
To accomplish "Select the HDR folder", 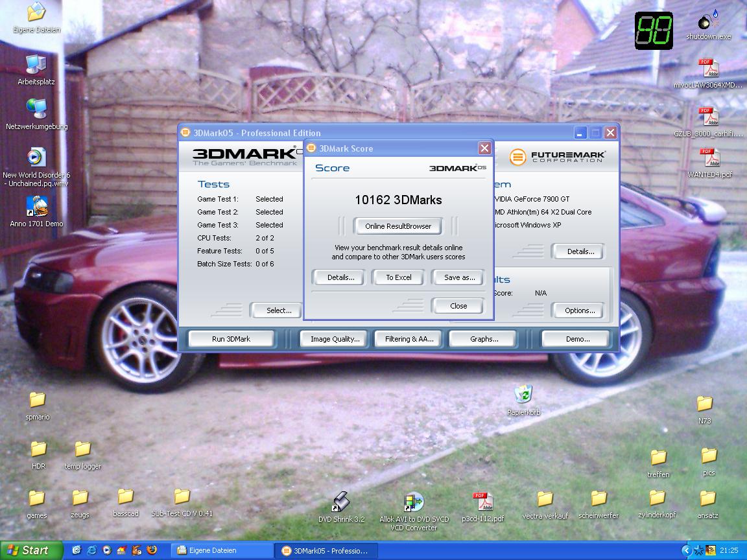I will tap(39, 455).
